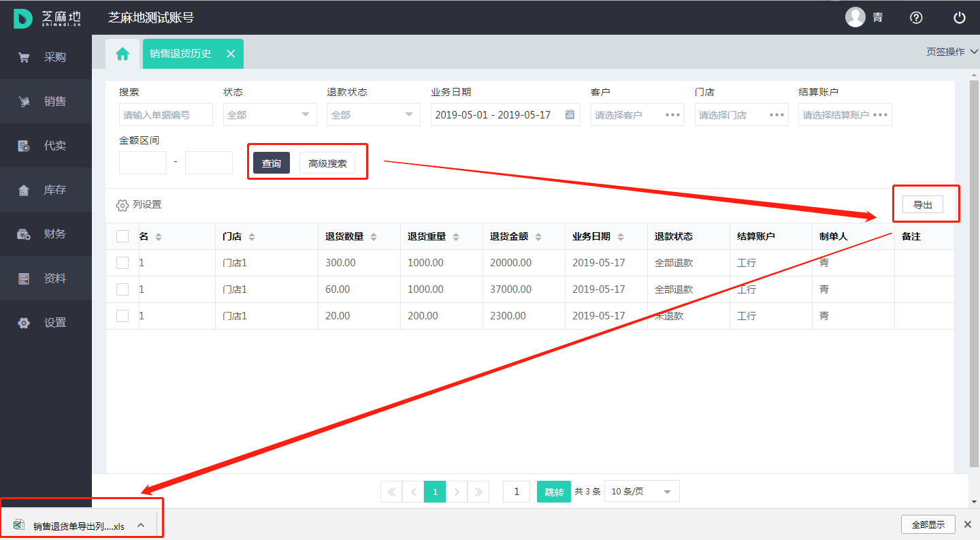Select page 1 in pagination
This screenshot has height=540, width=980.
tap(435, 492)
